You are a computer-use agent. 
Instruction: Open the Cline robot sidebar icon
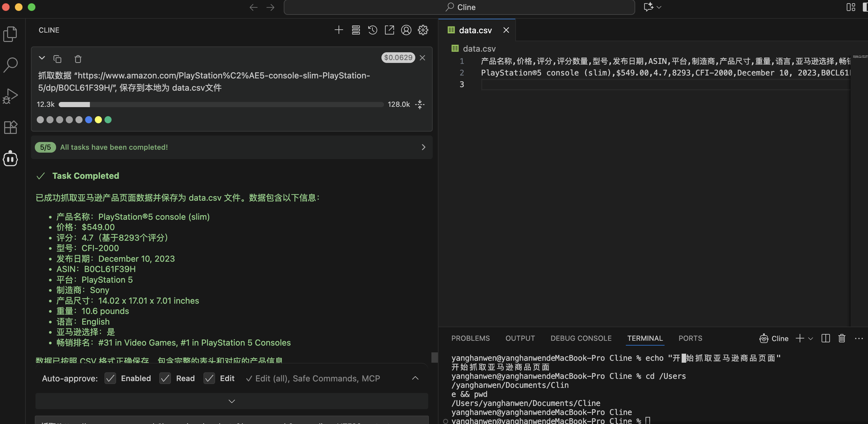click(10, 158)
